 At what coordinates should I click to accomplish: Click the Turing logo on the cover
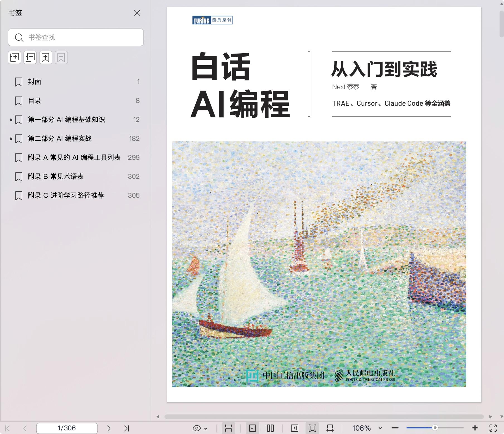point(212,20)
